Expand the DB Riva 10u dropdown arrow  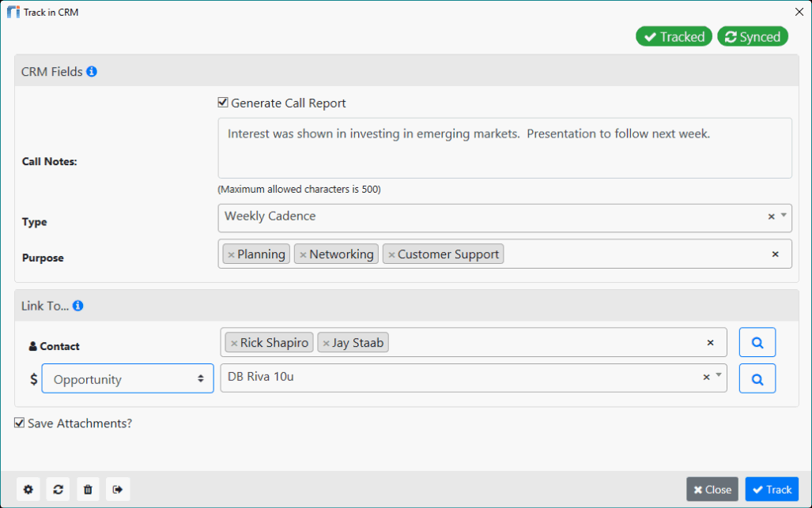point(719,375)
